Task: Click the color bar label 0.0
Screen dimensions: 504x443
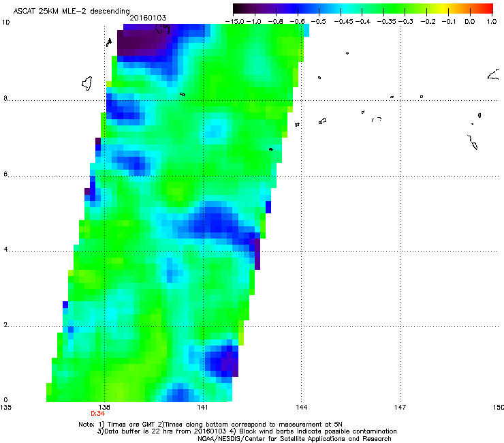Action: click(470, 22)
